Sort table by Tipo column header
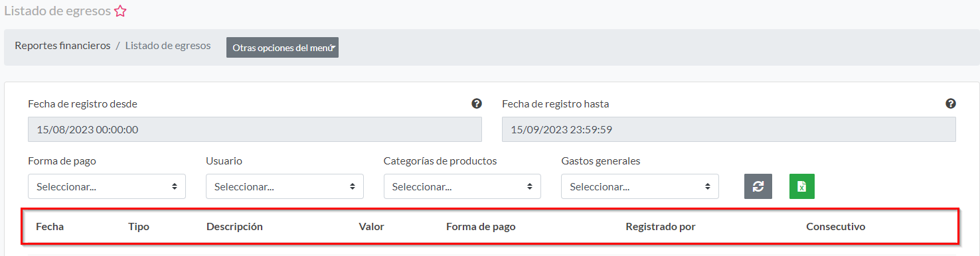 [x=139, y=226]
